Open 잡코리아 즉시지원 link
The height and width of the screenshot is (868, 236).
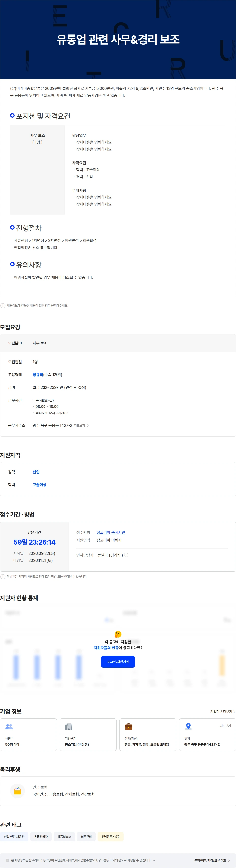pos(111,532)
